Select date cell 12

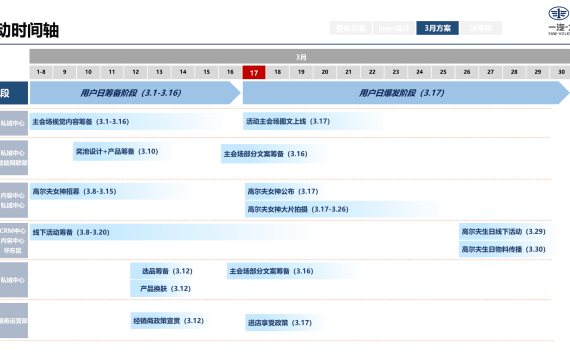point(136,72)
